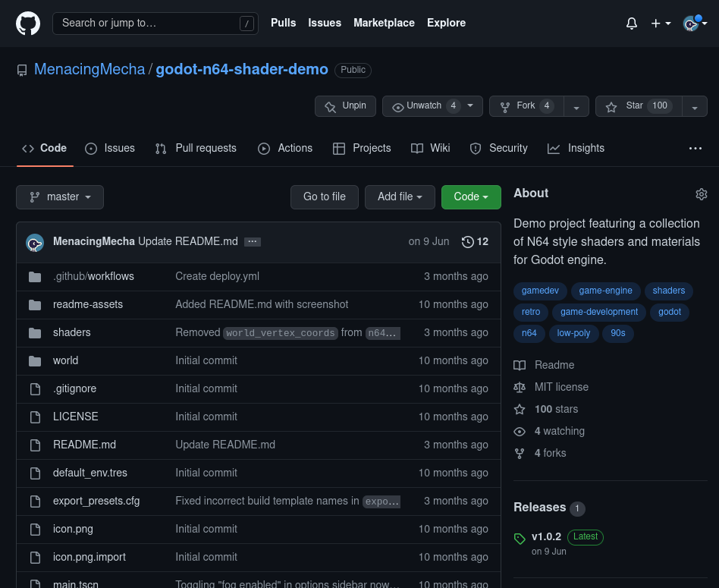Open the repository tabs overflow menu

[695, 148]
